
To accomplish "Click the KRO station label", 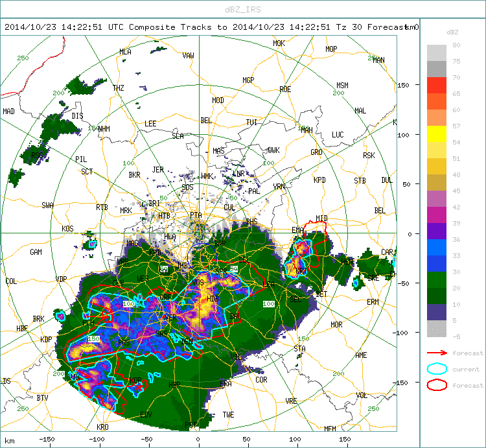I will (x=102, y=427).
